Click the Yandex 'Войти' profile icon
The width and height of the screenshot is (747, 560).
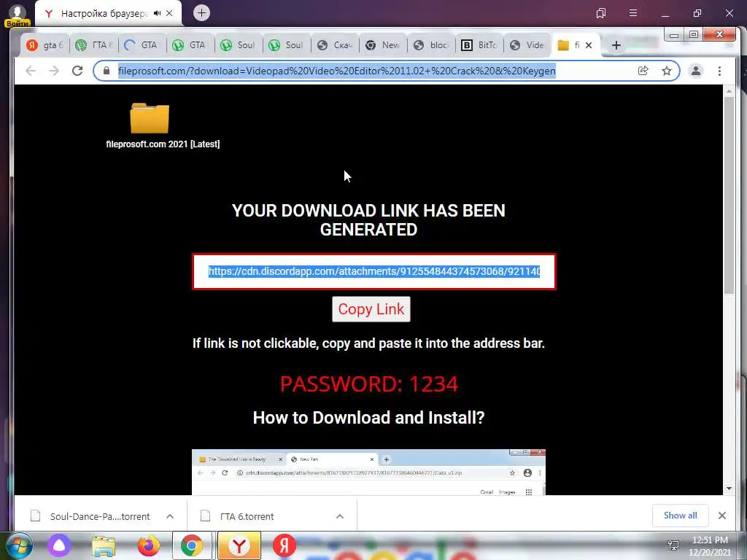(18, 15)
